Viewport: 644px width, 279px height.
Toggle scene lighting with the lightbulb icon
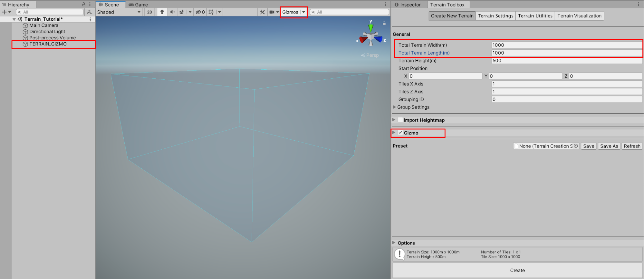tap(162, 12)
